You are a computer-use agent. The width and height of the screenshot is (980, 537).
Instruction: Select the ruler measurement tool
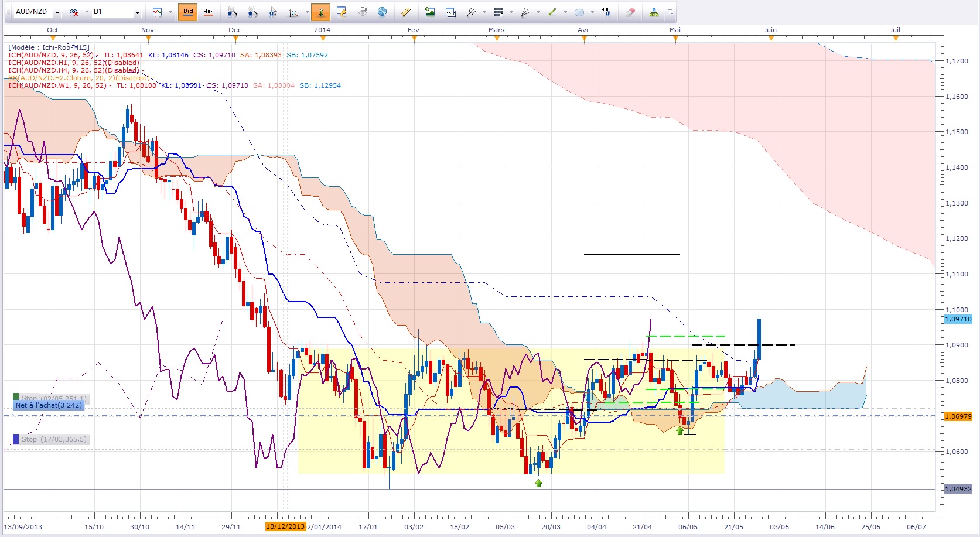pyautogui.click(x=405, y=12)
